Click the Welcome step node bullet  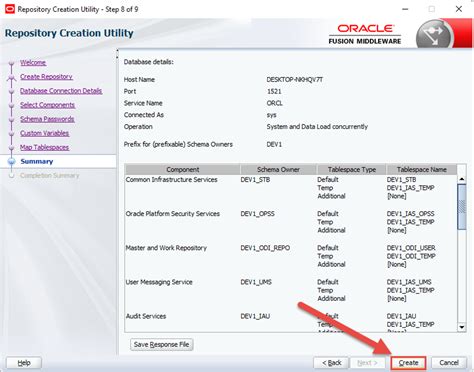(11, 63)
